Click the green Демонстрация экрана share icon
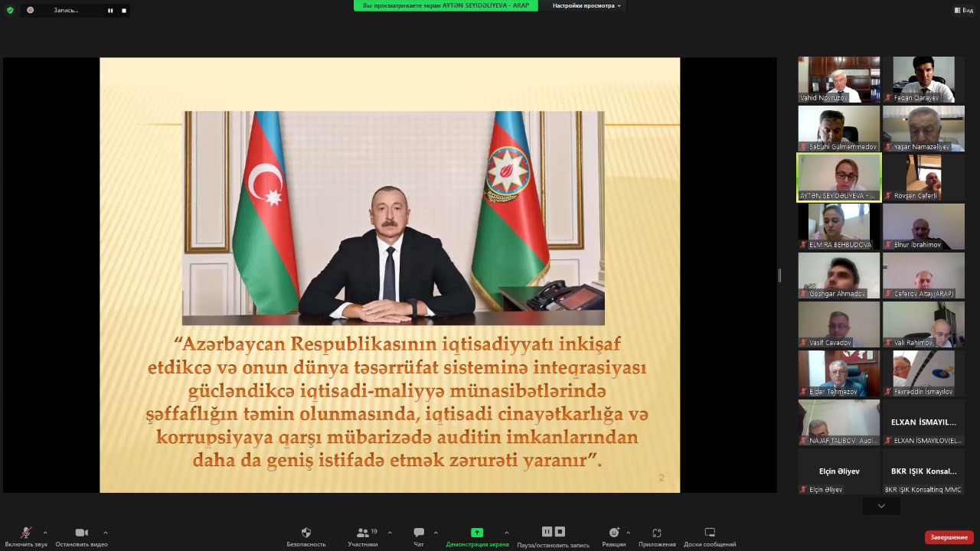Screen dimensions: 980x551 pyautogui.click(x=477, y=533)
